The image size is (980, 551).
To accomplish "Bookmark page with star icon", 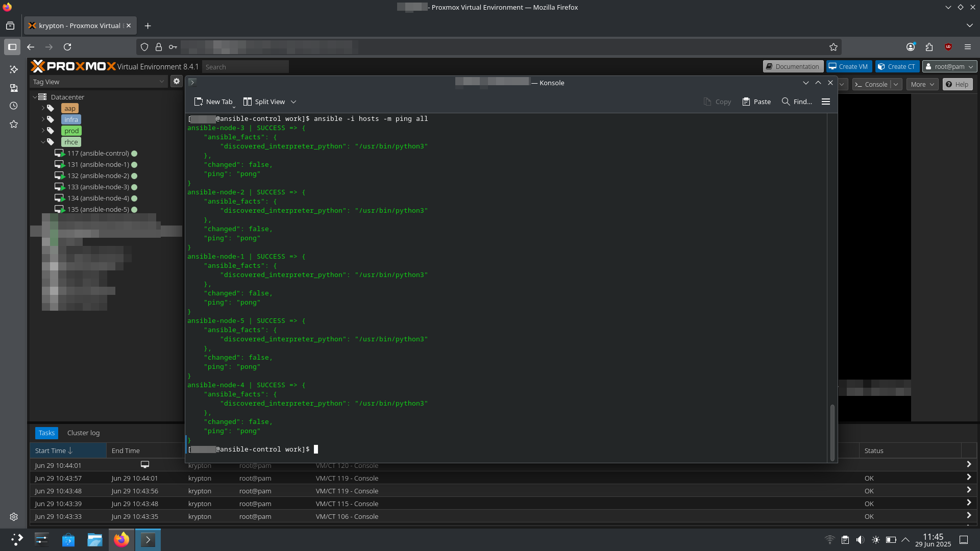I will [834, 47].
